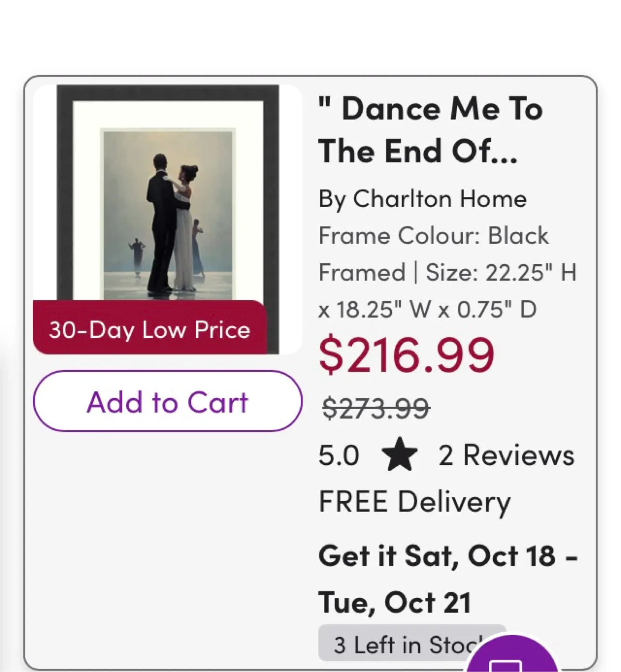Viewport: 621px width, 672px height.
Task: Visit the By Charlton Home brand link
Action: 422,199
